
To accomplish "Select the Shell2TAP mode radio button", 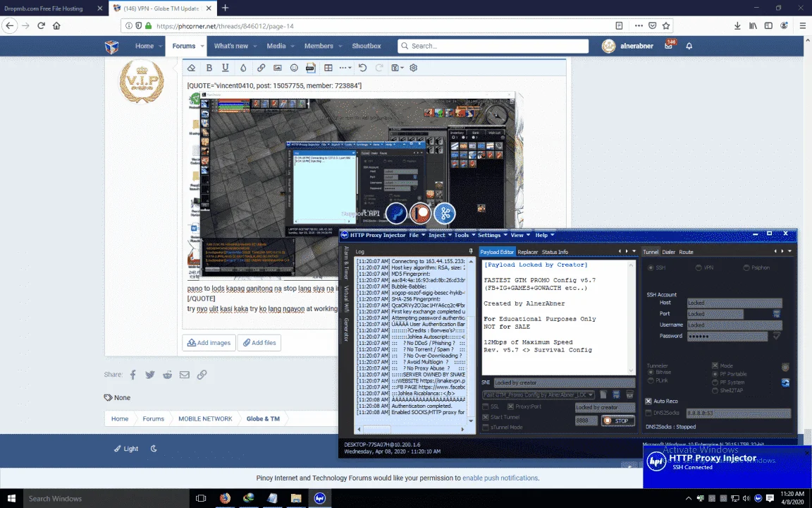I will [715, 391].
